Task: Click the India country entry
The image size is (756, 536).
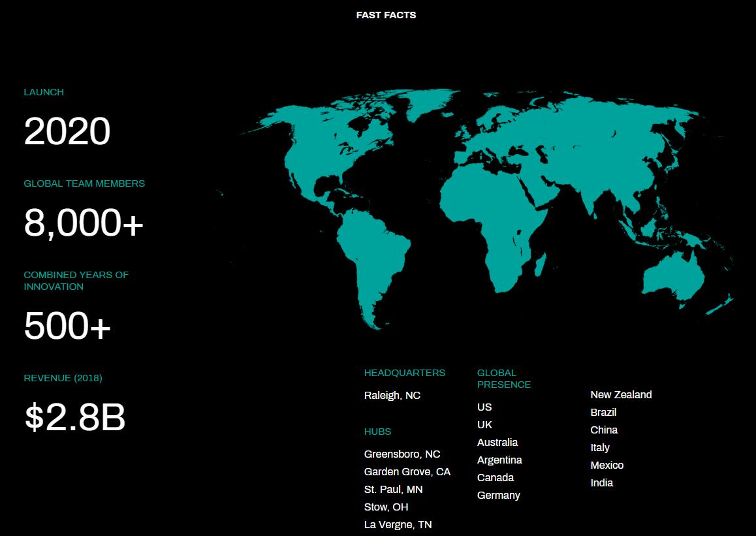Action: click(x=602, y=483)
